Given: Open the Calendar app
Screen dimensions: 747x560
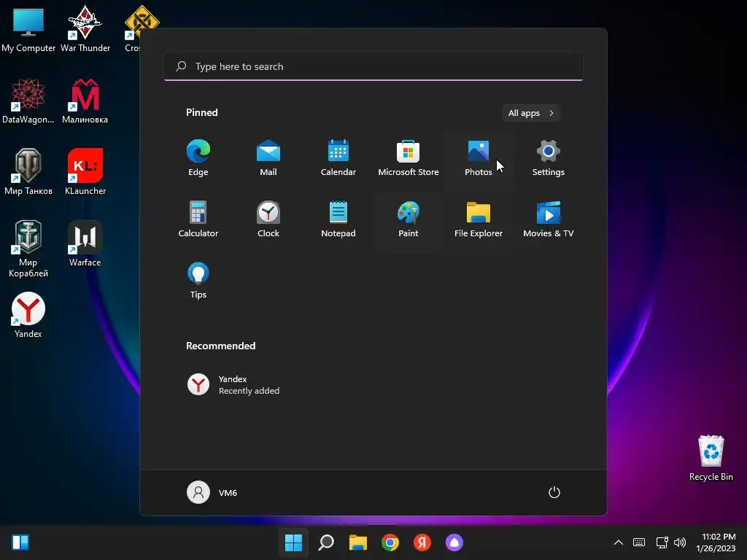Looking at the screenshot, I should coord(338,158).
